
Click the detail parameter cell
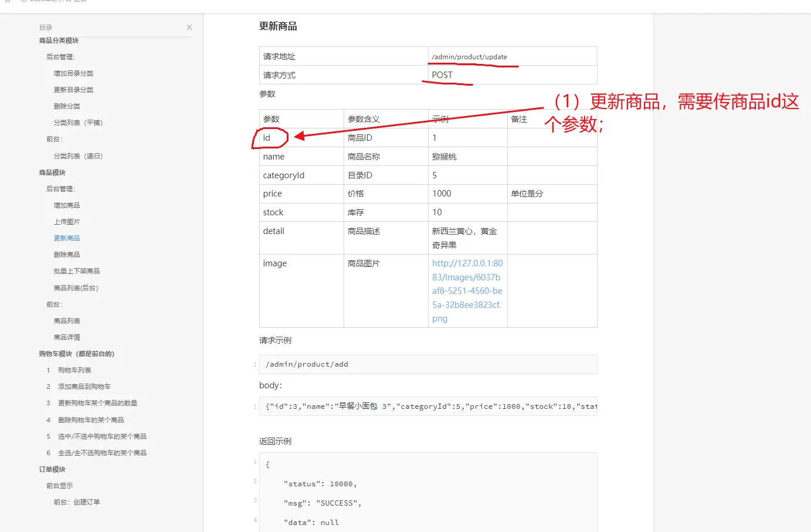[301, 238]
